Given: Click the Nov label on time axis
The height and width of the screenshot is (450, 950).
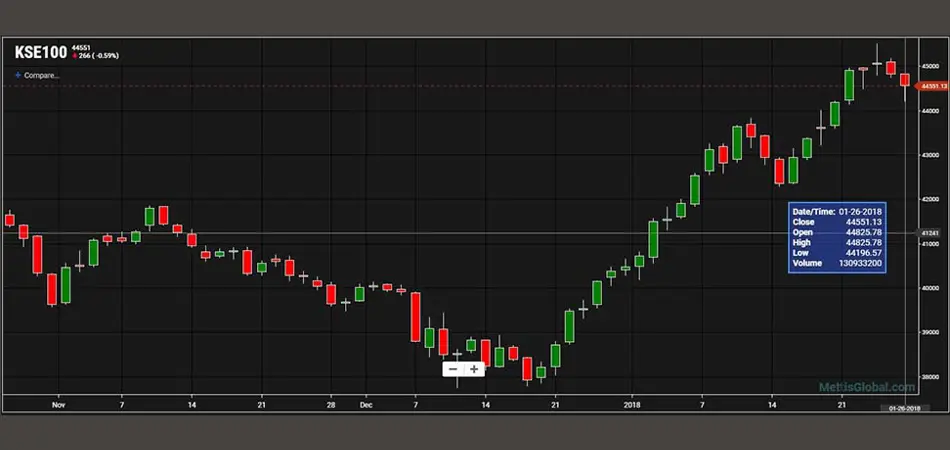Looking at the screenshot, I should [58, 406].
